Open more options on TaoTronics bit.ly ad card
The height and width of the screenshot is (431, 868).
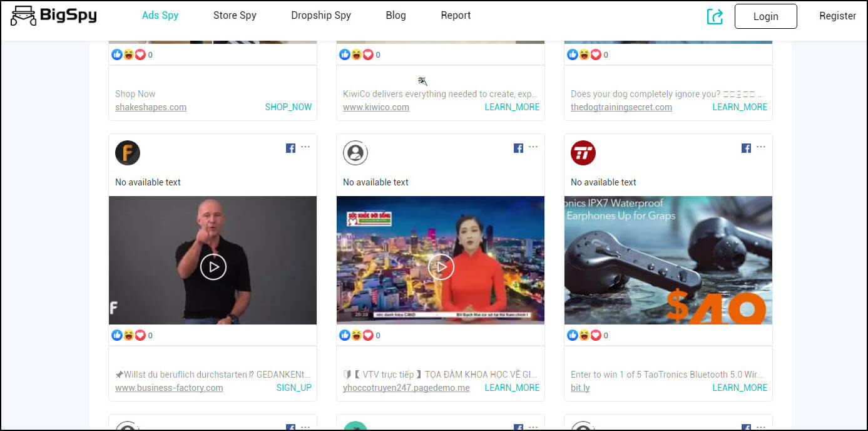pos(761,147)
